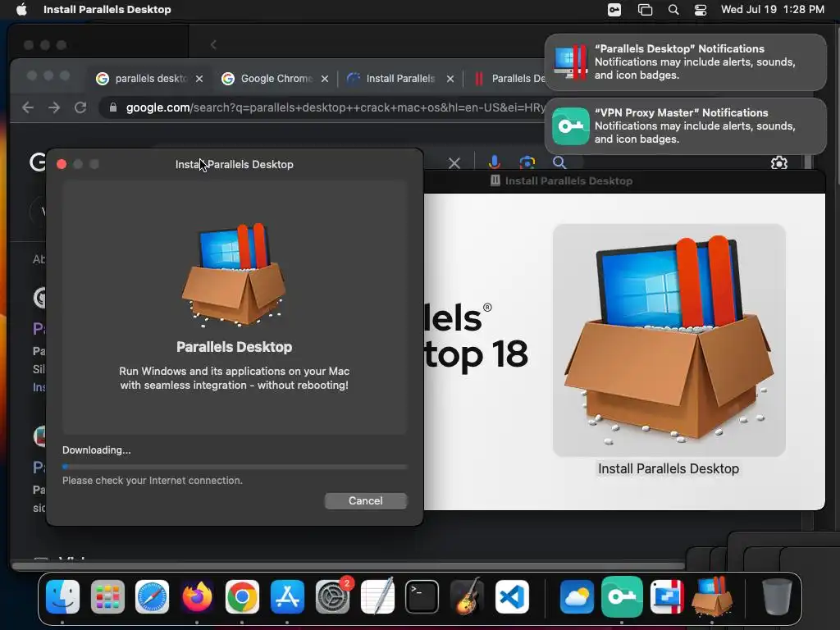
Task: Open the VPN Proxy Master Notifications banner
Action: pos(686,126)
